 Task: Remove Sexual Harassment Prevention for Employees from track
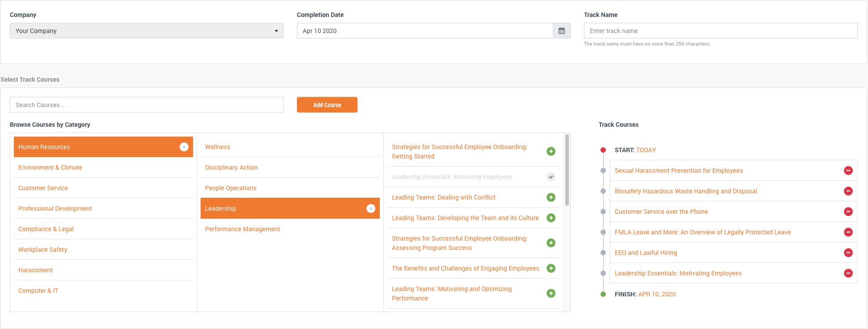[848, 171]
